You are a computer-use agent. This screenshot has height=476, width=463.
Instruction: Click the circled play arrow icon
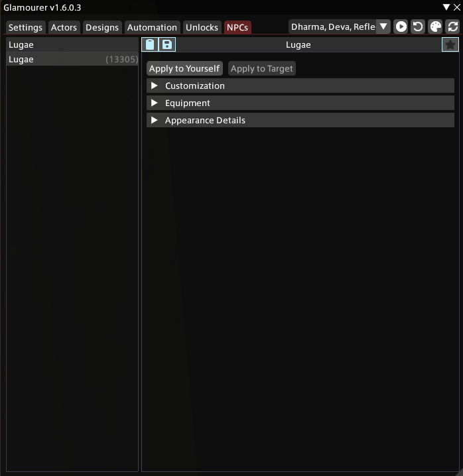point(401,27)
